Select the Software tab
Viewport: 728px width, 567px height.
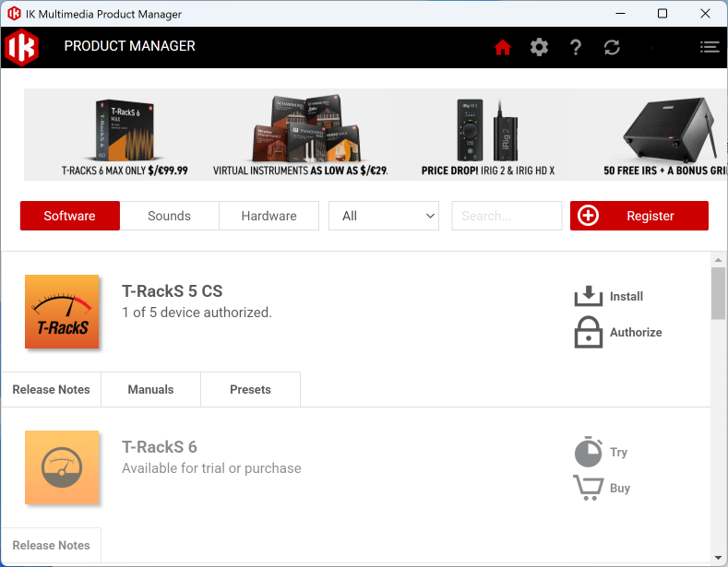click(69, 216)
